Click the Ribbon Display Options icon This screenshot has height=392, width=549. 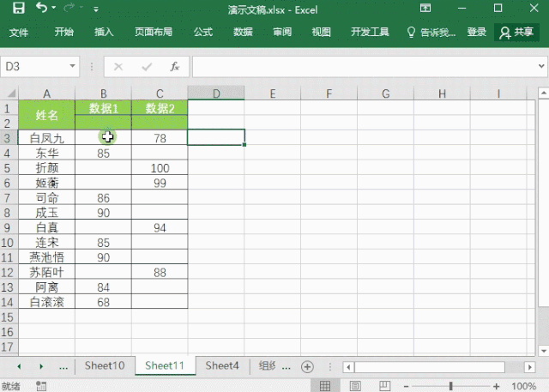(x=425, y=8)
